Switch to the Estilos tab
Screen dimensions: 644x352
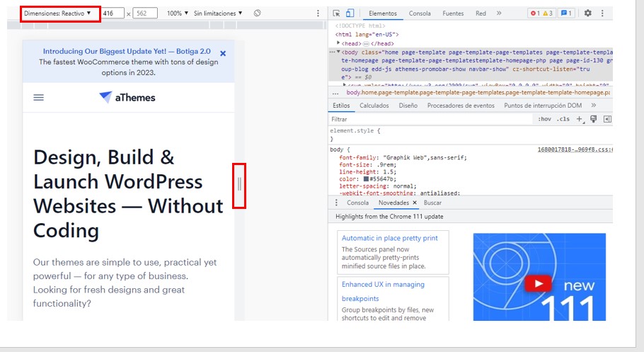[341, 106]
